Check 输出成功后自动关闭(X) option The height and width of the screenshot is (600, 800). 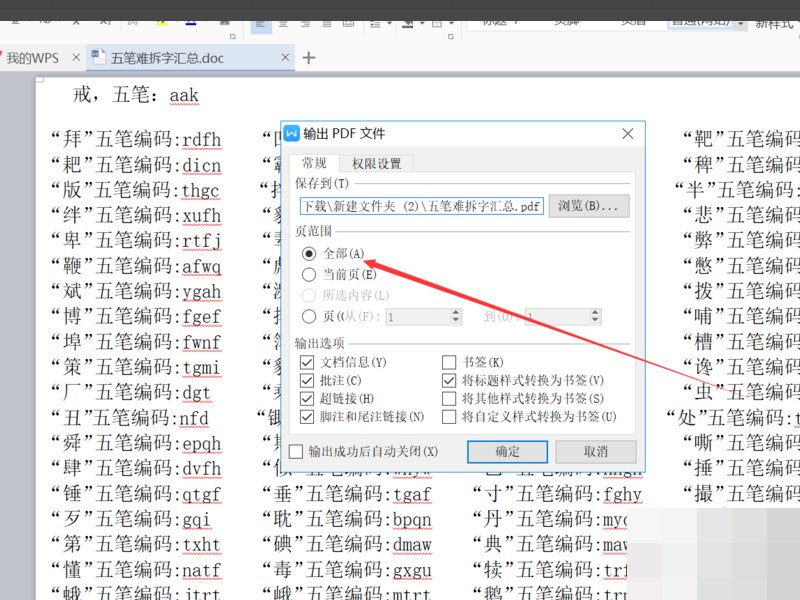(295, 451)
